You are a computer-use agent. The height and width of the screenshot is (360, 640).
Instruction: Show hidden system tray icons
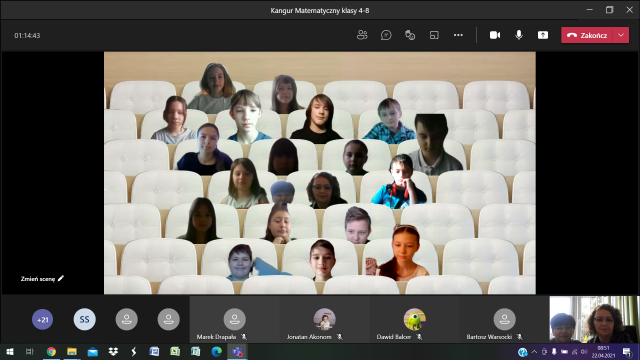(534, 351)
